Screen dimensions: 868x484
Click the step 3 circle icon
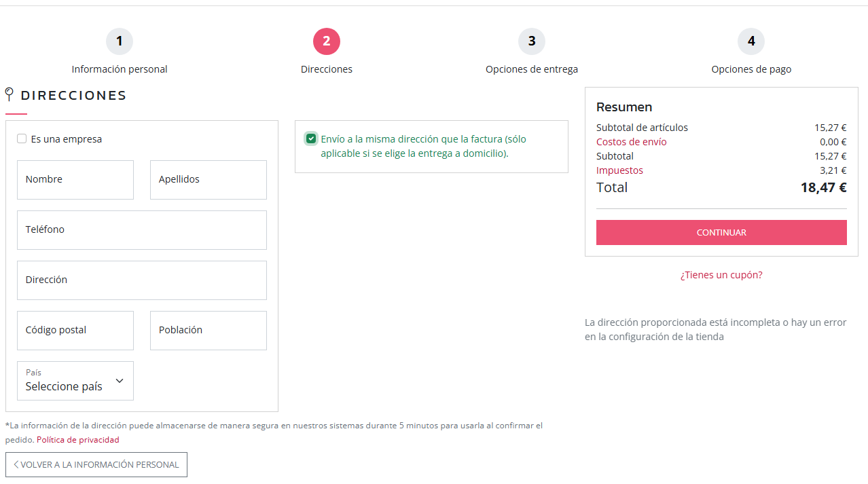click(532, 41)
